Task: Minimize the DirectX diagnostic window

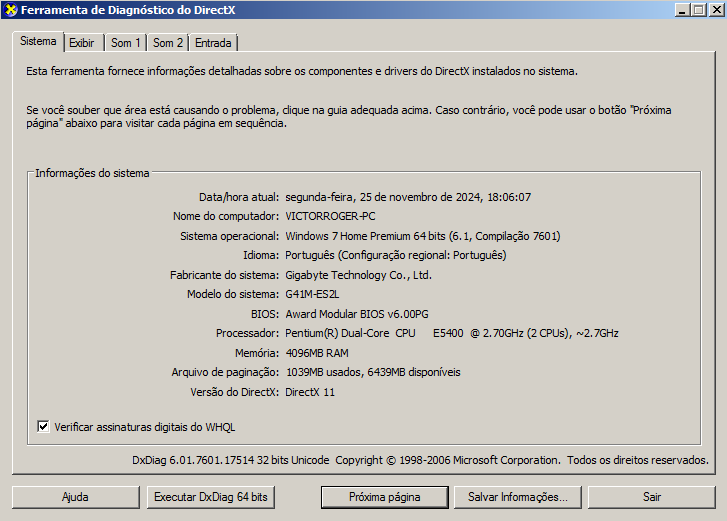Action: (682, 10)
